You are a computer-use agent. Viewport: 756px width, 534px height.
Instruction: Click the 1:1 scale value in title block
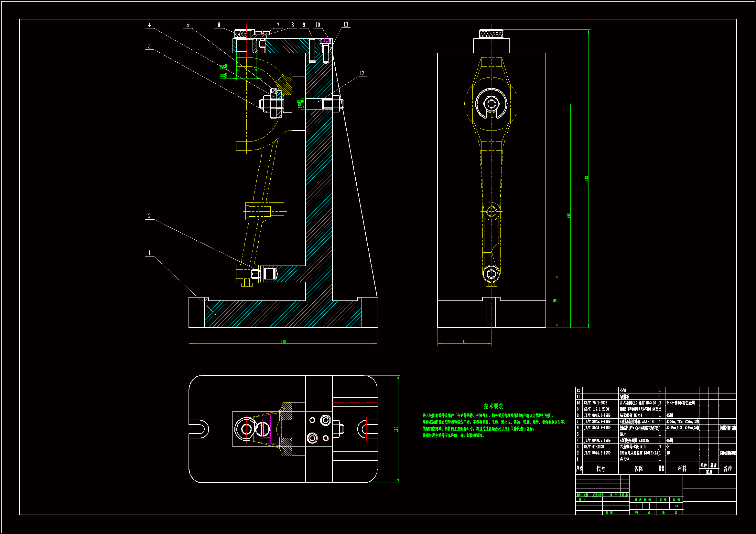676,506
